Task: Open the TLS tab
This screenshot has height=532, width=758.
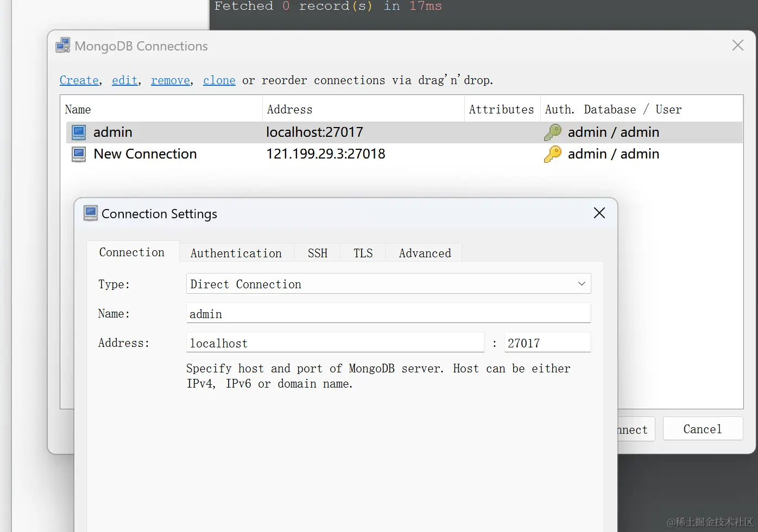Action: (363, 253)
